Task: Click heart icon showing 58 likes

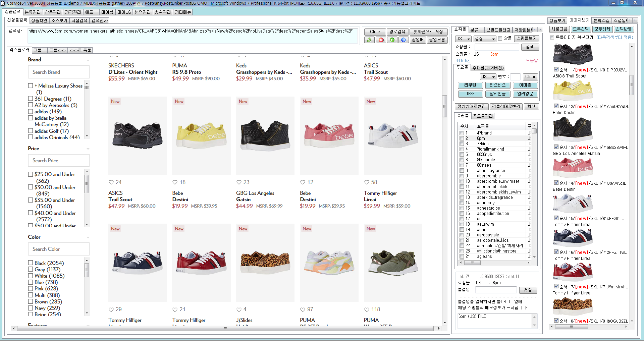Action: [x=367, y=182]
